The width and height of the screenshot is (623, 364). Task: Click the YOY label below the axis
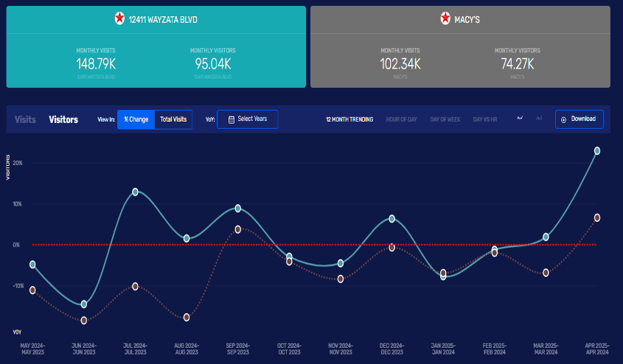pyautogui.click(x=17, y=332)
